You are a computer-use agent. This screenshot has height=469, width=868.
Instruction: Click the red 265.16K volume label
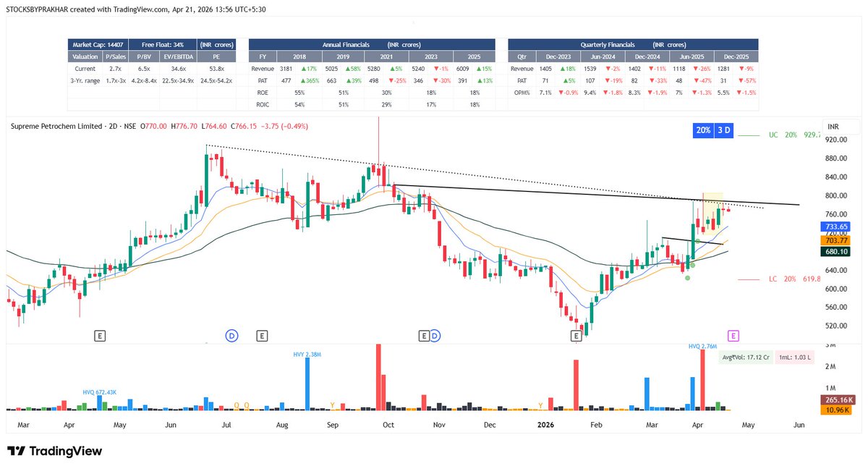[838, 400]
